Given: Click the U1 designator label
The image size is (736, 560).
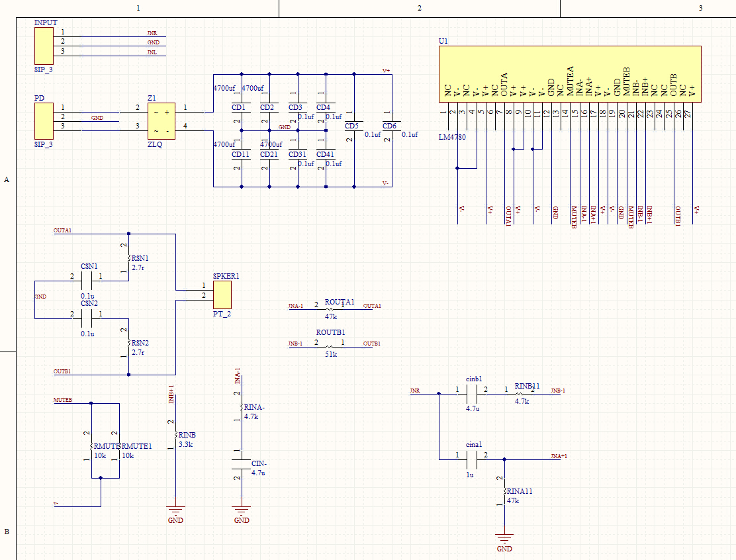Looking at the screenshot, I should tap(443, 41).
